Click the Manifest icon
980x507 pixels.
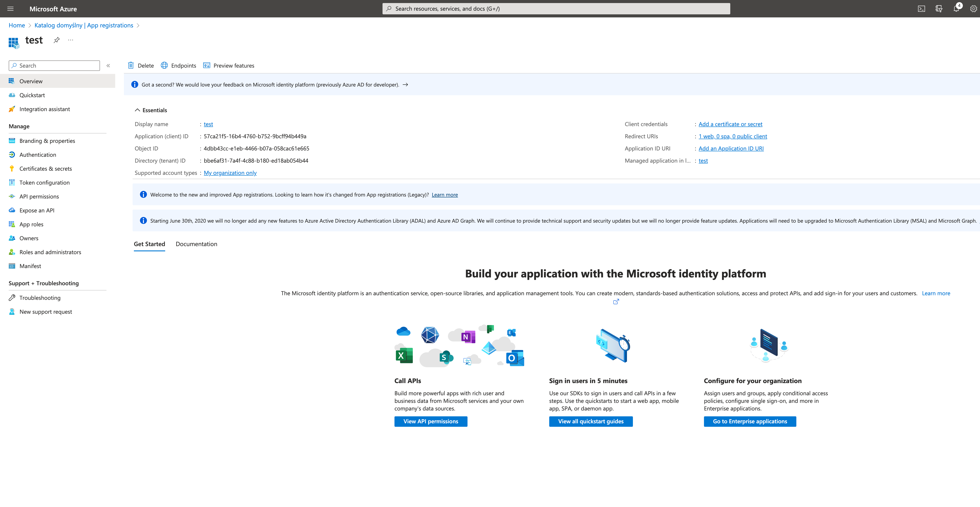click(x=12, y=266)
